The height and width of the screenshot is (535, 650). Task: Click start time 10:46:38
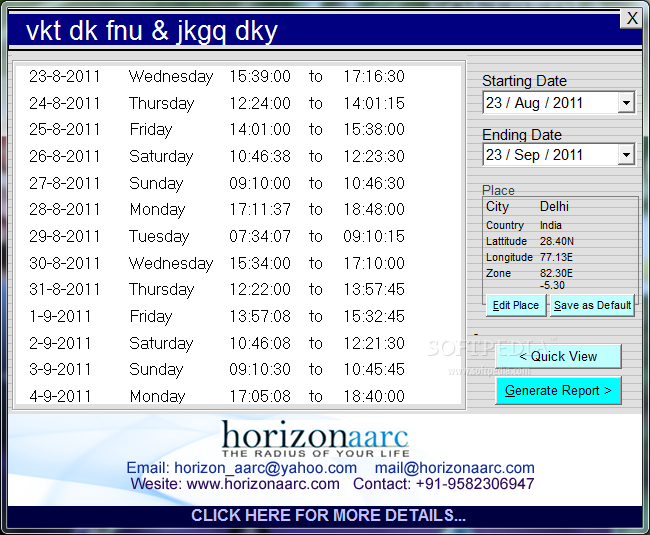pos(260,156)
